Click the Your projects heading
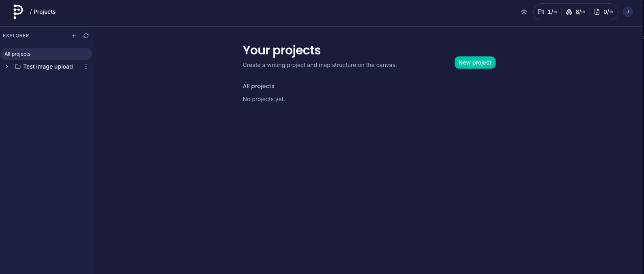This screenshot has height=274, width=644. pos(281,50)
